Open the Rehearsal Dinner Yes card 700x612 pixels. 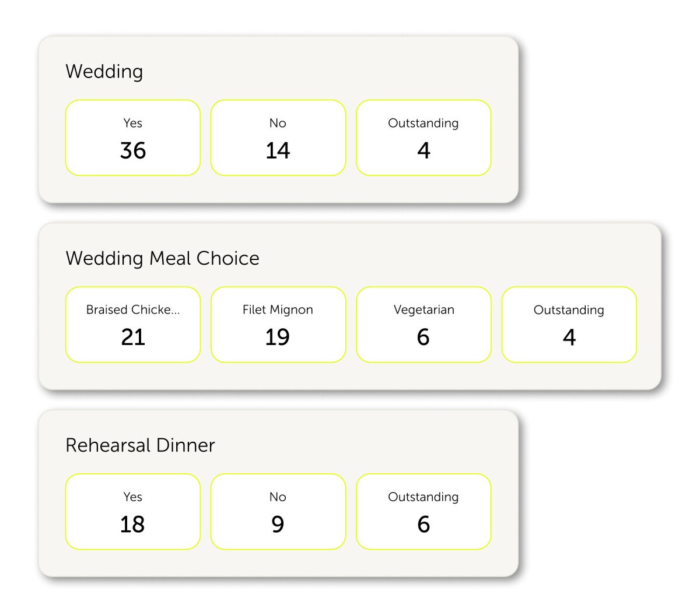[x=132, y=511]
